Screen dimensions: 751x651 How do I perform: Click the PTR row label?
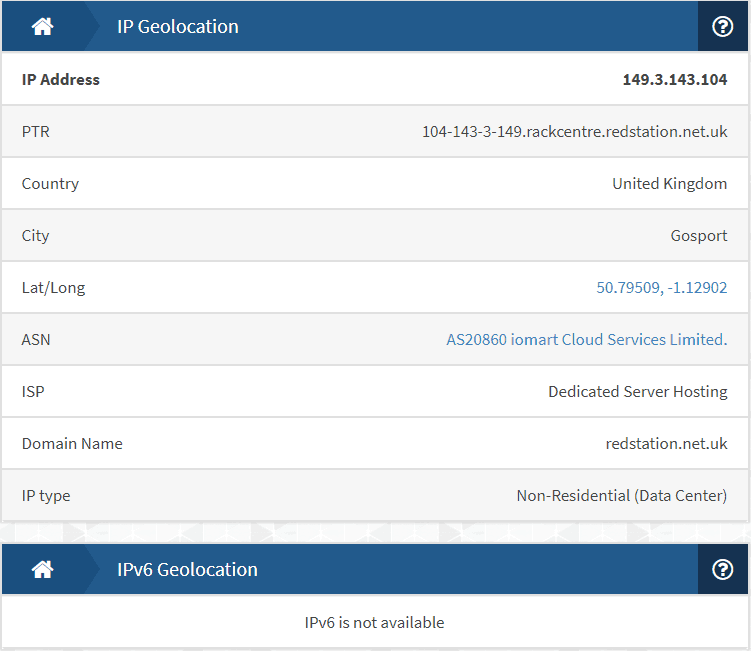pyautogui.click(x=36, y=131)
